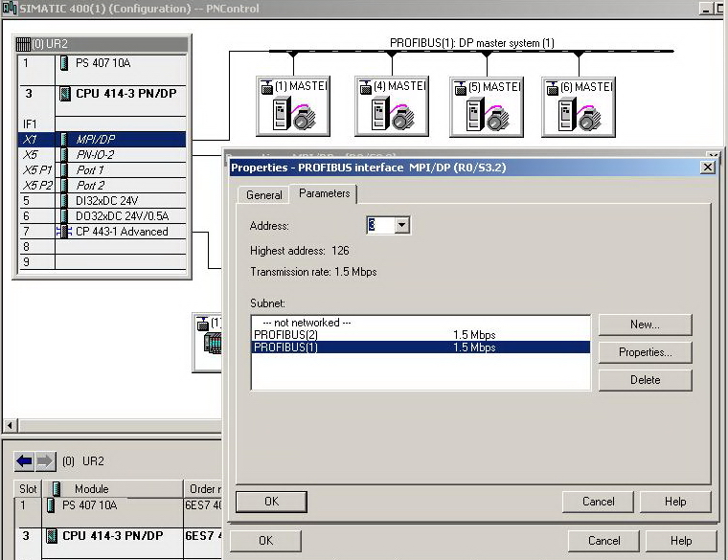This screenshot has width=728, height=560.
Task: Click the PS 407 10A module icon in rack
Action: click(x=64, y=63)
